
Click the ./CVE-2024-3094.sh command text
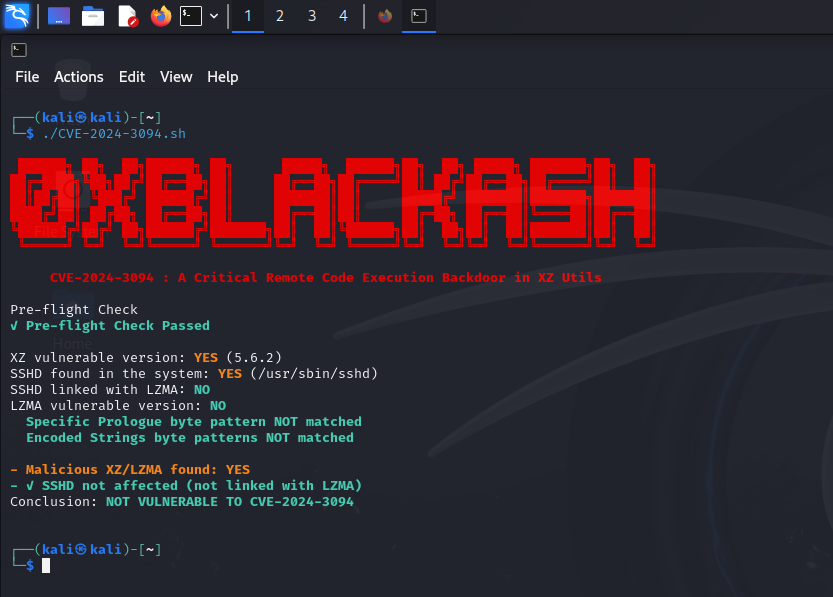pyautogui.click(x=114, y=134)
